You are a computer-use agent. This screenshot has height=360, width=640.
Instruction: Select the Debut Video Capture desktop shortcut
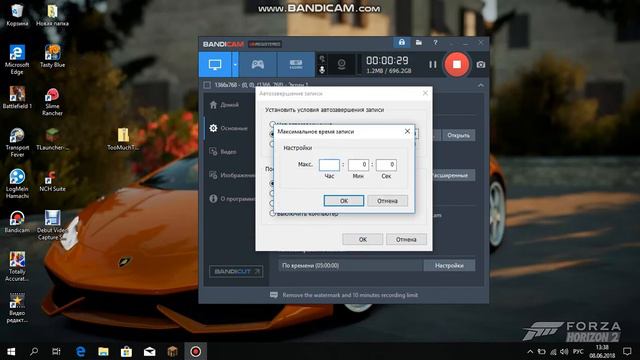[x=52, y=225]
